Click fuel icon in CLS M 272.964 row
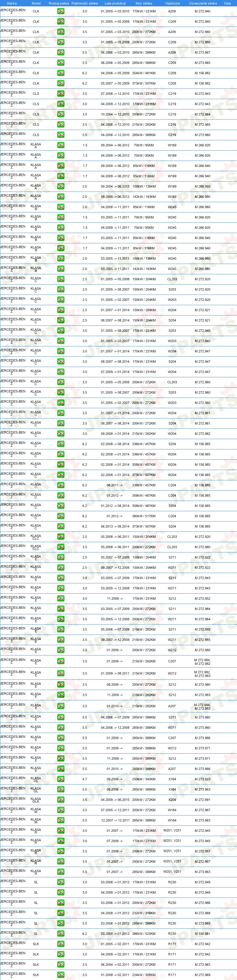 (61, 114)
